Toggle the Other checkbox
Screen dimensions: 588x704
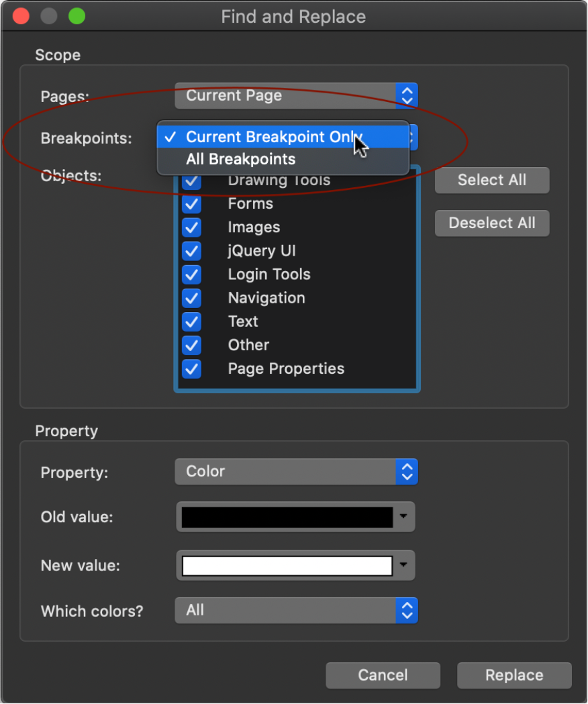click(x=192, y=345)
